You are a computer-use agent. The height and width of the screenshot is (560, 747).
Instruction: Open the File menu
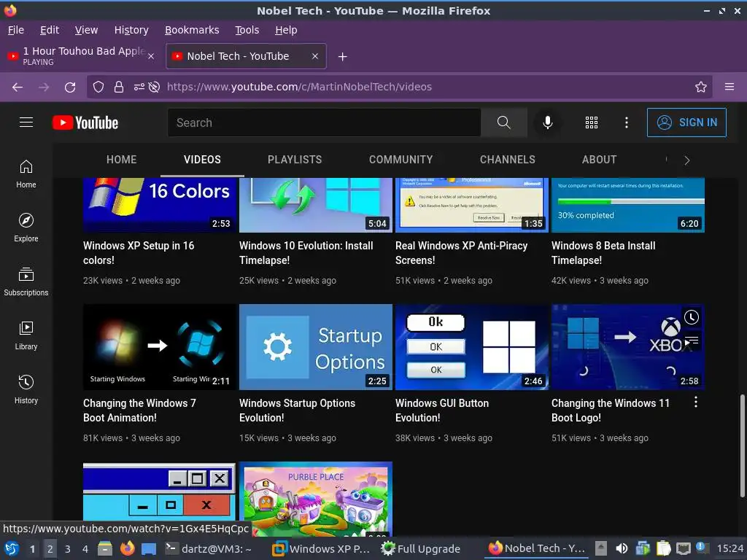pyautogui.click(x=16, y=30)
